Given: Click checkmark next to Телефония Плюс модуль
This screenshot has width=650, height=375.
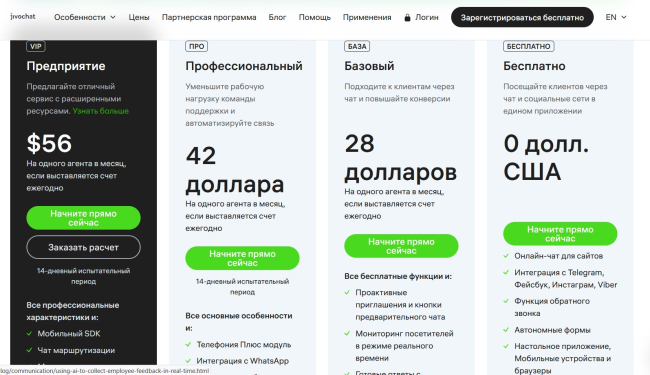Looking at the screenshot, I should 188,344.
